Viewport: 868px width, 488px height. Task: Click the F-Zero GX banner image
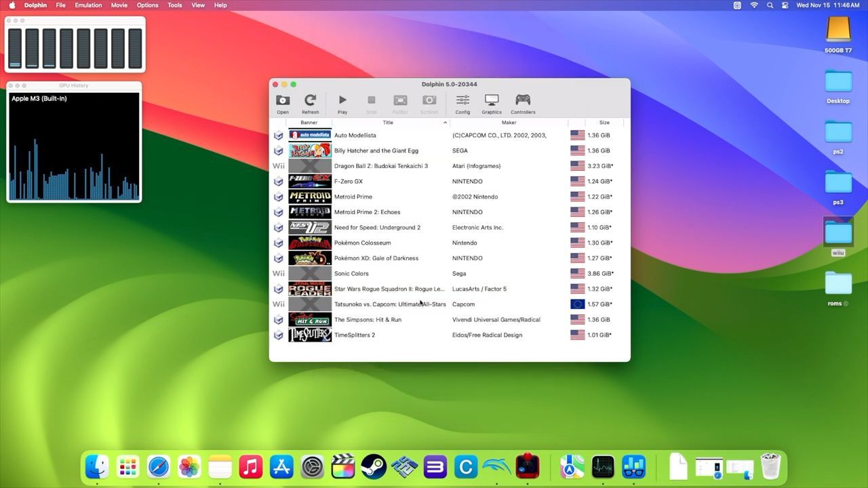pos(310,181)
